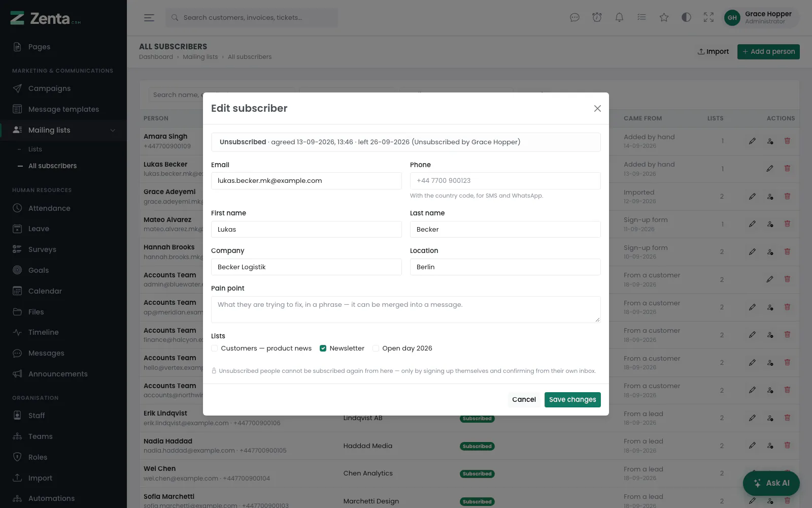The width and height of the screenshot is (812, 508).
Task: Click Ask AI floating button
Action: point(771,483)
